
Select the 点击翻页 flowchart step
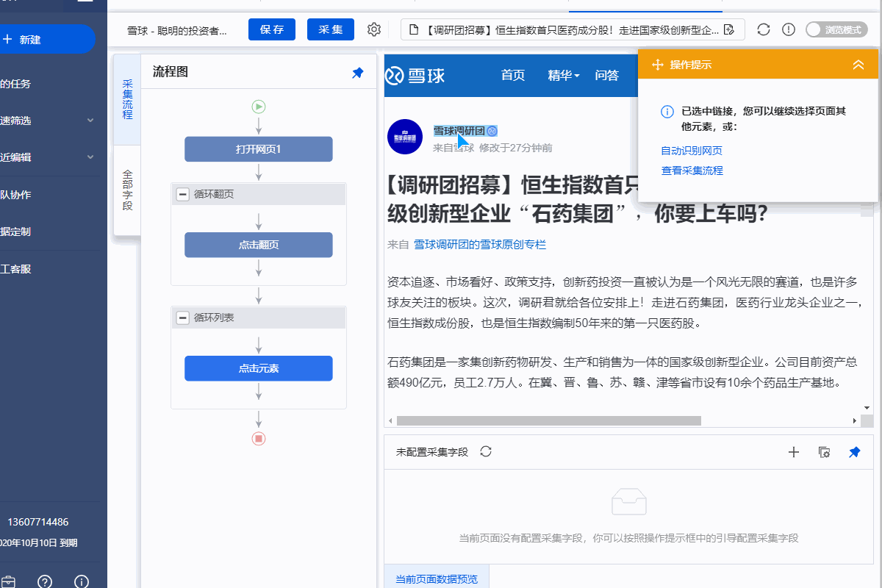(259, 245)
